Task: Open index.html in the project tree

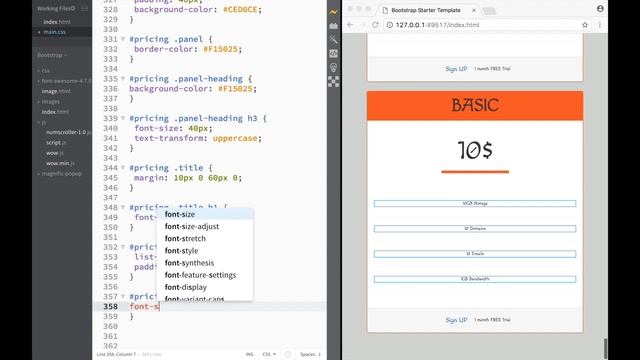Action: (55, 112)
